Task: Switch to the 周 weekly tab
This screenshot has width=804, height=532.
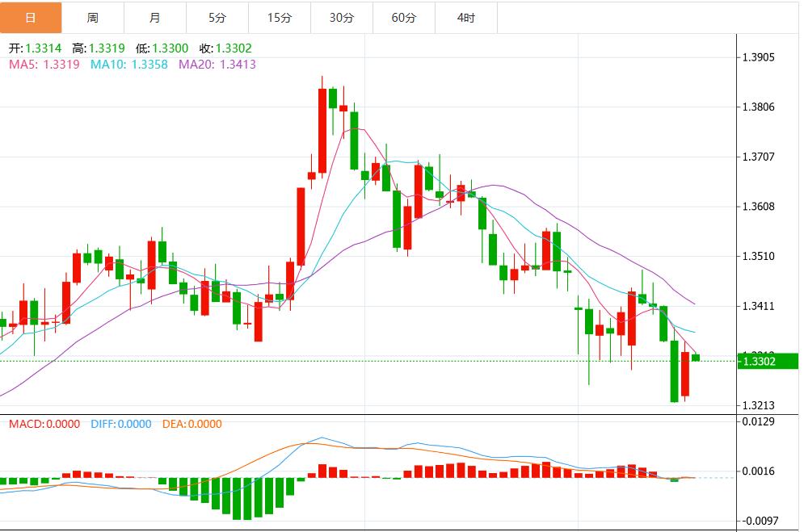Action: 93,18
